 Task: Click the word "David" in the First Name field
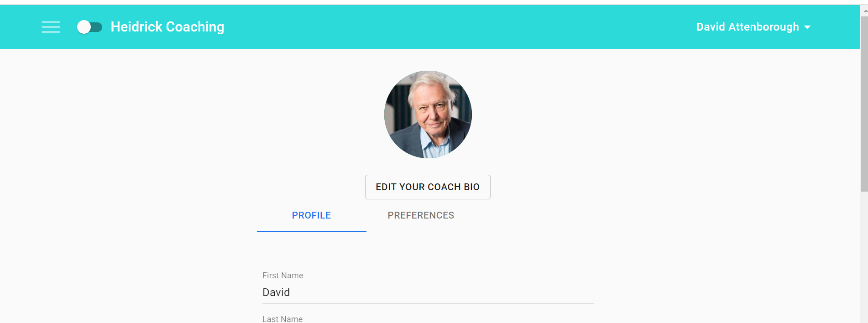click(276, 292)
